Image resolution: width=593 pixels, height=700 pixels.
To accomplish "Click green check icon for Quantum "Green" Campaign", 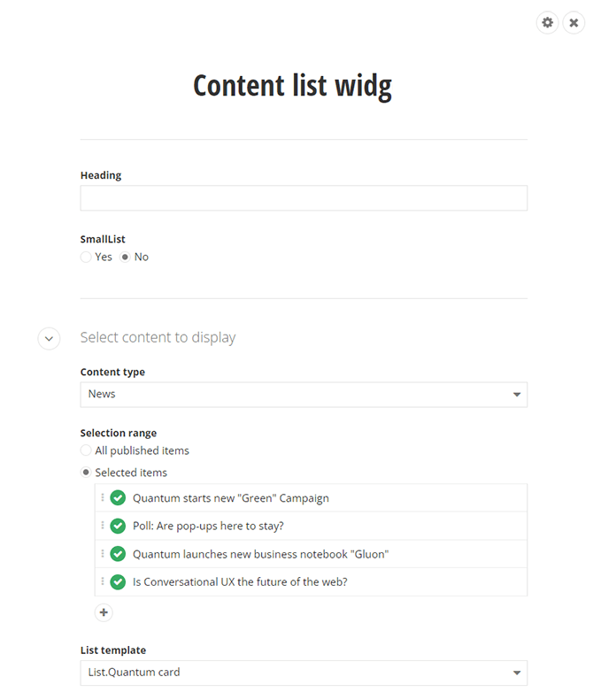I will [x=118, y=498].
